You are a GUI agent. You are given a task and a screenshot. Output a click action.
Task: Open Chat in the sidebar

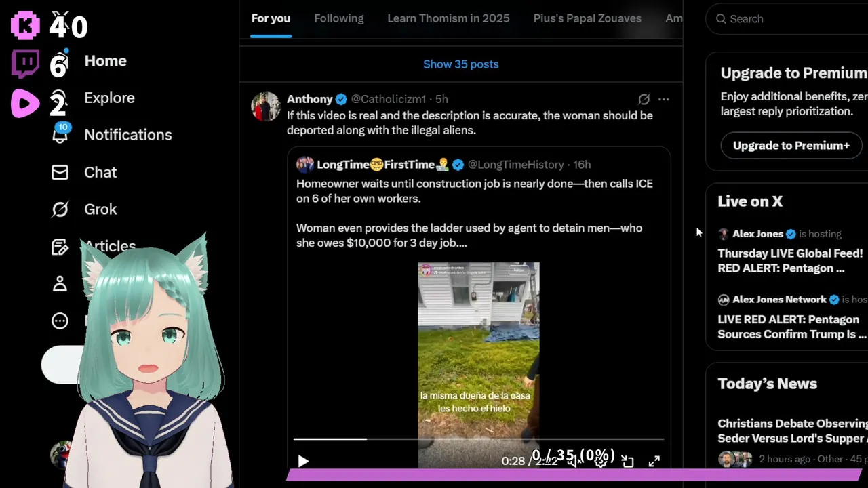pos(100,172)
